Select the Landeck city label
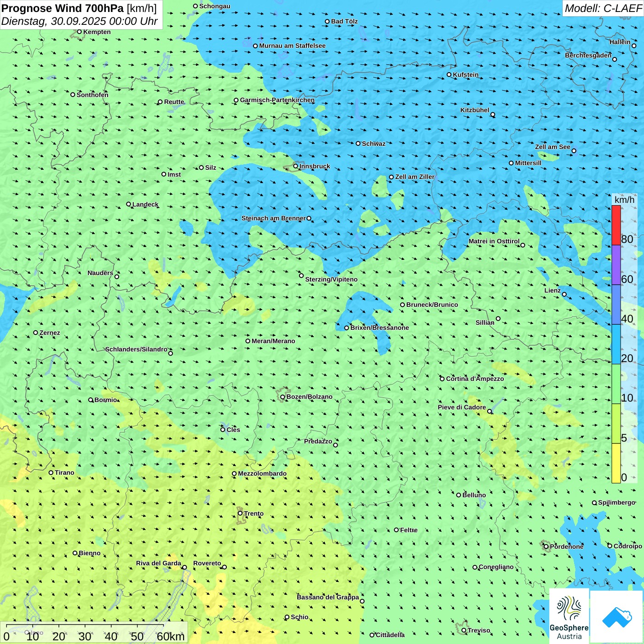Screen dimensions: 644x644 [145, 204]
